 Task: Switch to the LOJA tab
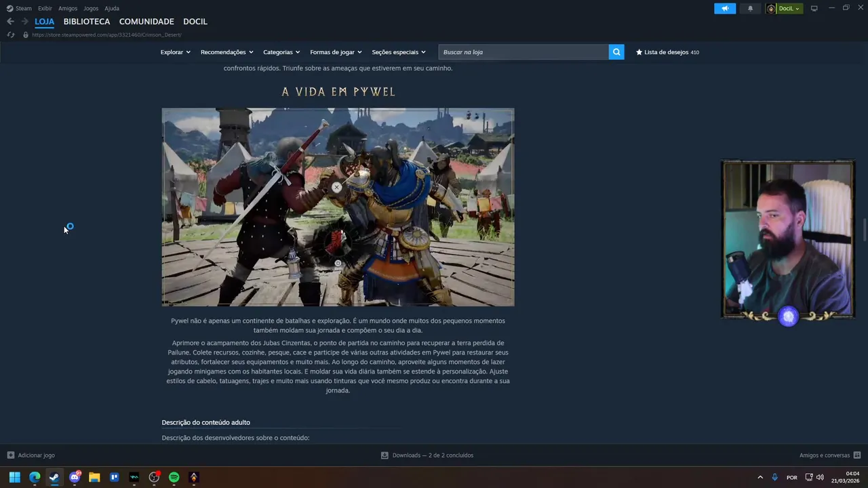point(45,22)
